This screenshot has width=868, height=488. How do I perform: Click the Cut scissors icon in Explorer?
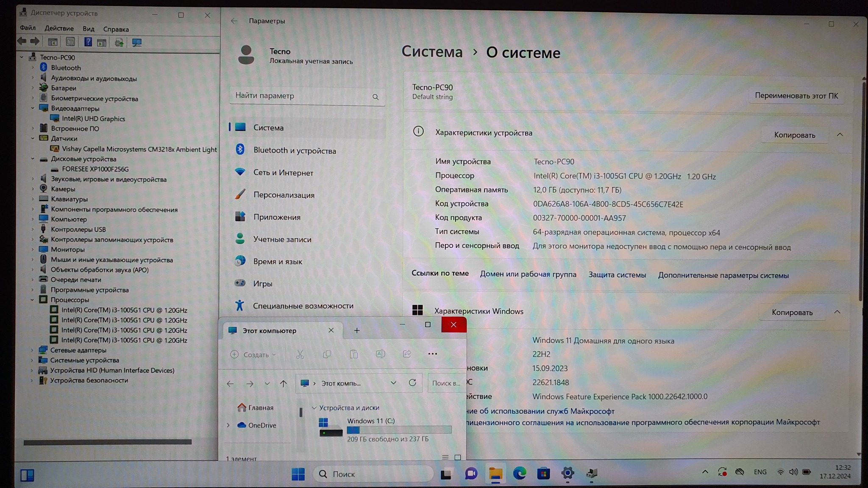(300, 355)
